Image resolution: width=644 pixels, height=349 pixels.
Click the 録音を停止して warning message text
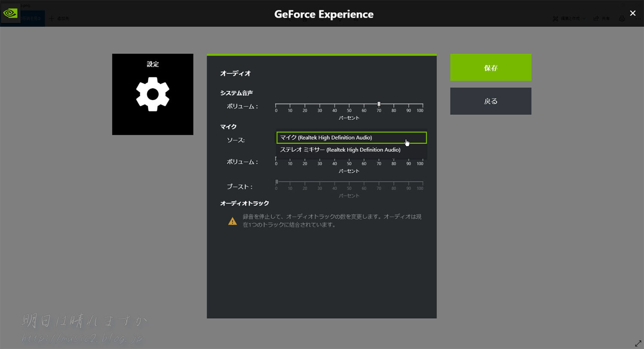point(332,220)
